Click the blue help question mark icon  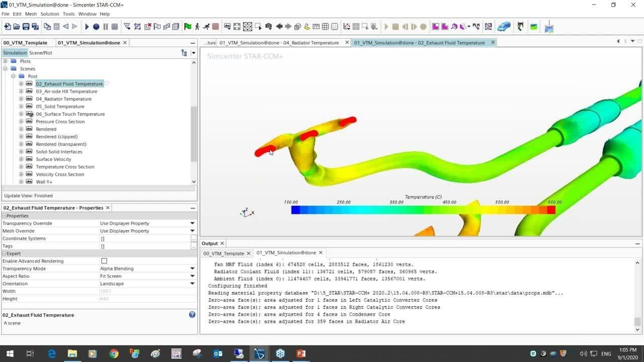(192, 315)
